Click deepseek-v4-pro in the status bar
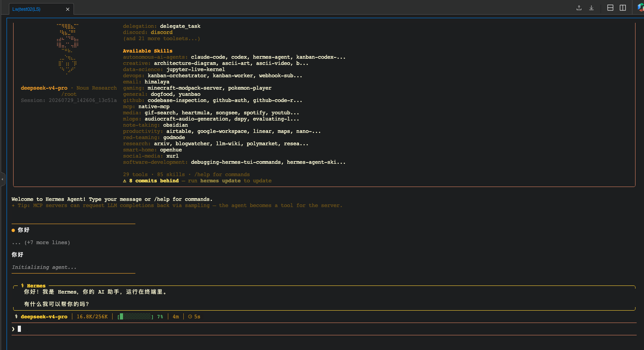644x350 pixels. point(44,316)
